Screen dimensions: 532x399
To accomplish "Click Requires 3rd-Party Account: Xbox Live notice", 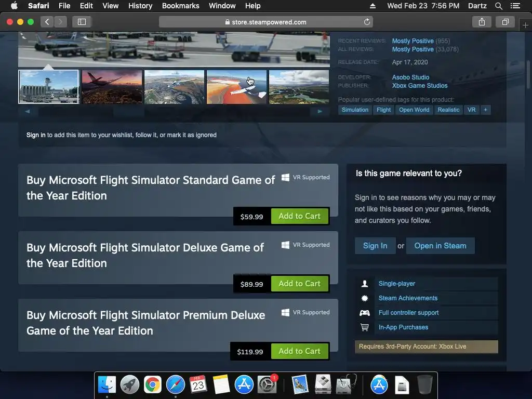I will (427, 347).
